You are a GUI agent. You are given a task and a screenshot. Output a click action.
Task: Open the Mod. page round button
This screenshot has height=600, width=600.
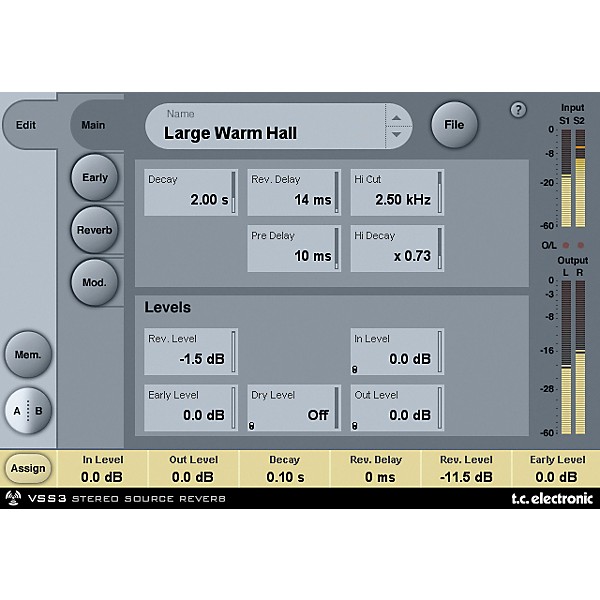click(95, 282)
